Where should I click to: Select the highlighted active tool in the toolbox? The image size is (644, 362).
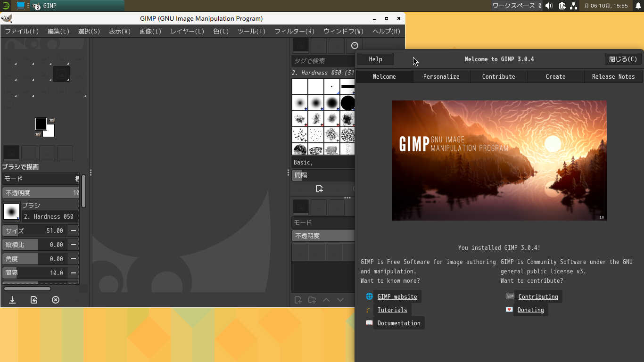tap(61, 74)
